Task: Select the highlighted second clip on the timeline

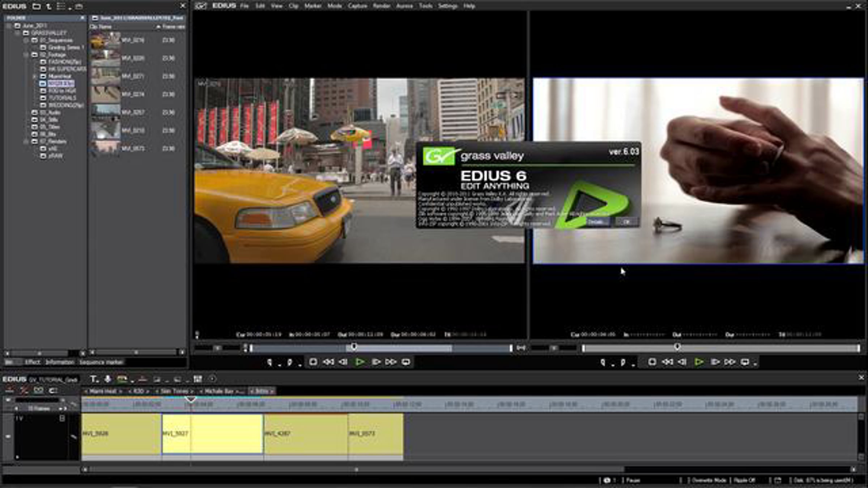Action: [212, 434]
